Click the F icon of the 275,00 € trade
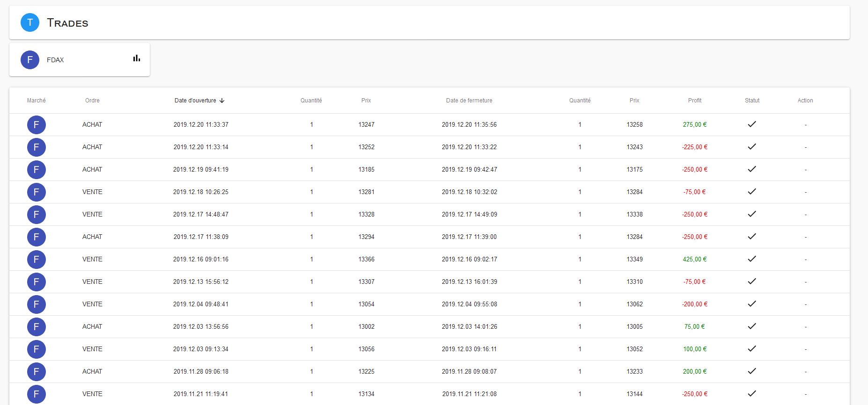Screen dimensions: 868x405 coord(37,125)
